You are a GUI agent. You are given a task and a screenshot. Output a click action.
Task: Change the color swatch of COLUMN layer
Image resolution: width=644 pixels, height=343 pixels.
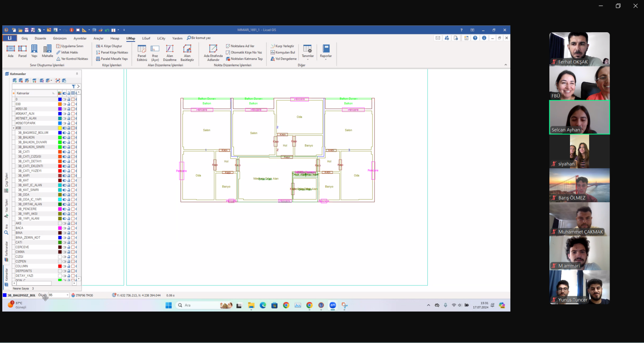click(60, 266)
